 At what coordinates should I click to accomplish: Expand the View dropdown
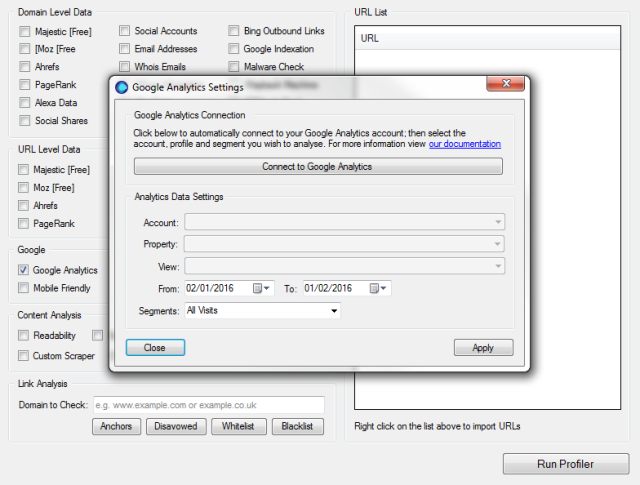pyautogui.click(x=344, y=266)
